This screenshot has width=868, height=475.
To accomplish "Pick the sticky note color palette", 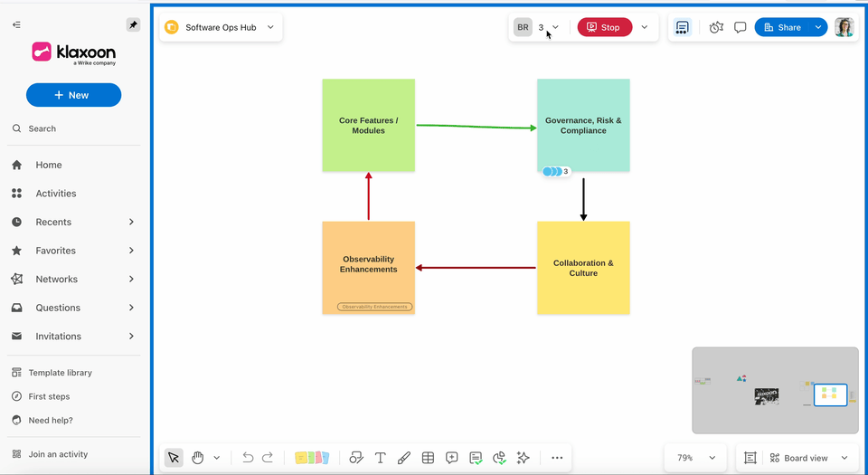I will tap(312, 458).
